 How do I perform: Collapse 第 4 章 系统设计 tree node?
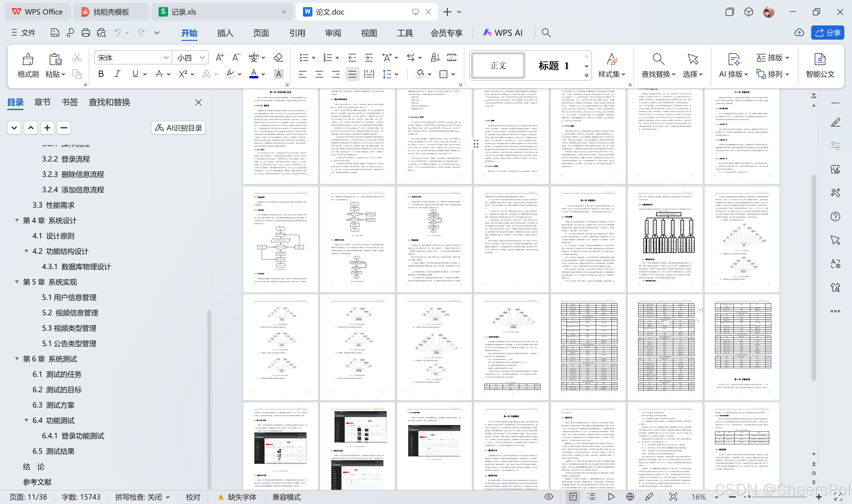pos(17,220)
